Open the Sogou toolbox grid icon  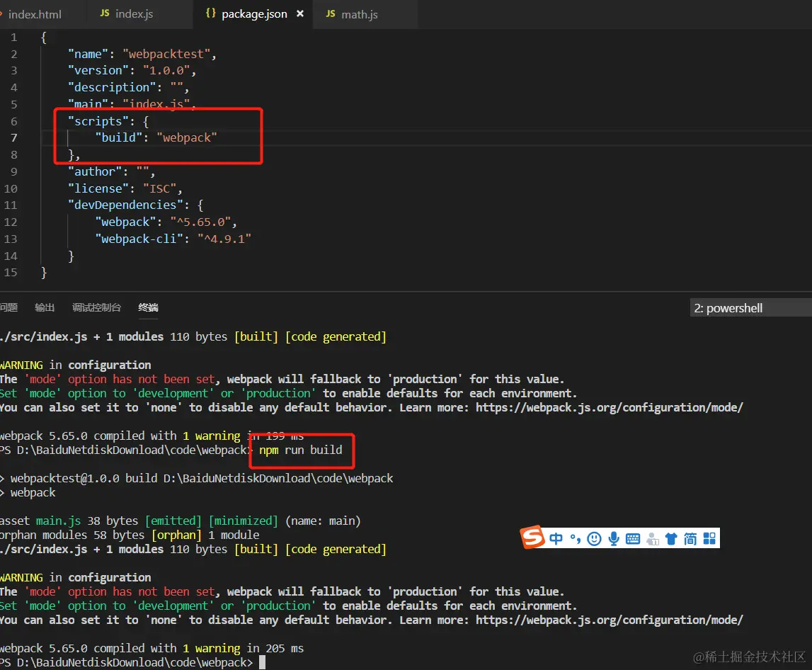(709, 539)
